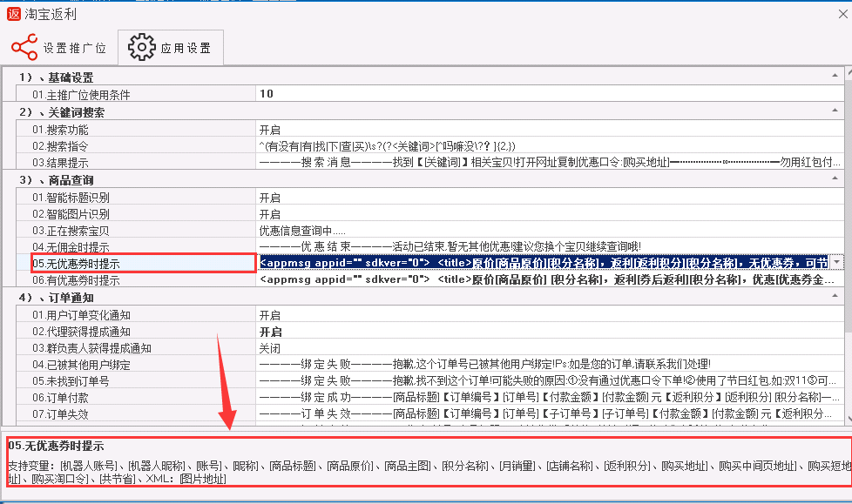Collapse the 4）、订单通知 section arrow

point(835,295)
